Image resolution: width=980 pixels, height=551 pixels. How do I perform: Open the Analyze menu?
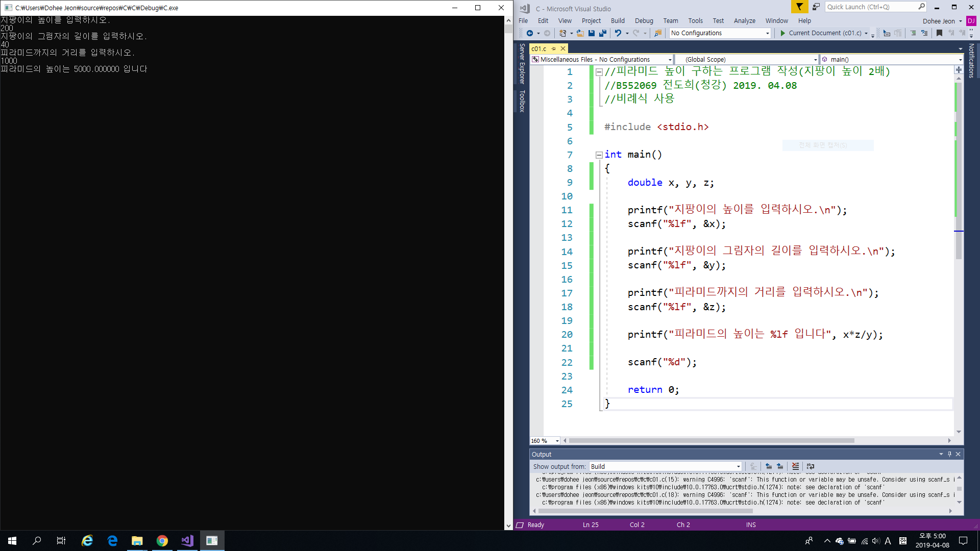[x=744, y=21]
